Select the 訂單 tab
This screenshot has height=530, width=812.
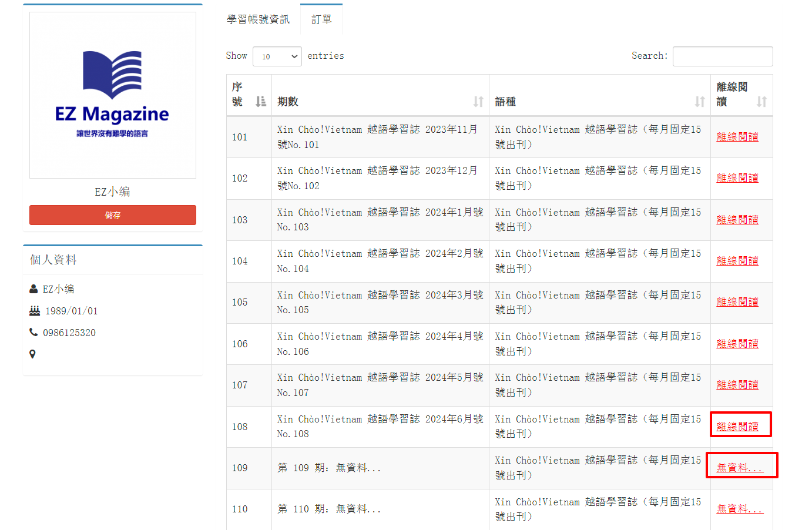(x=321, y=19)
